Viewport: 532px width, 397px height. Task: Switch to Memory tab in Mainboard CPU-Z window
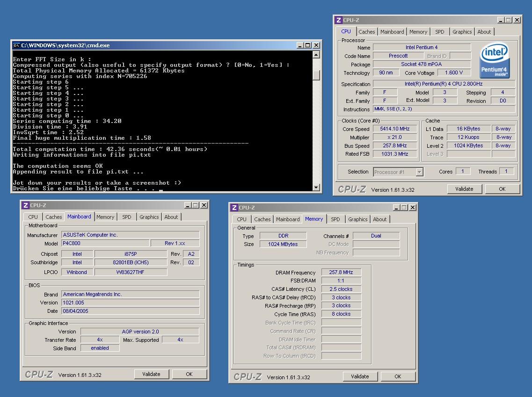105,217
